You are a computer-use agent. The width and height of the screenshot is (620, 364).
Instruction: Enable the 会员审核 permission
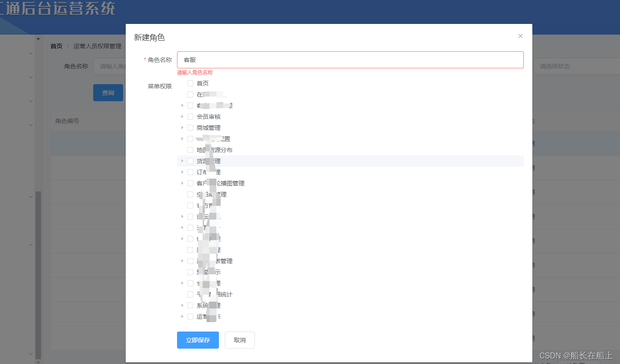point(190,117)
